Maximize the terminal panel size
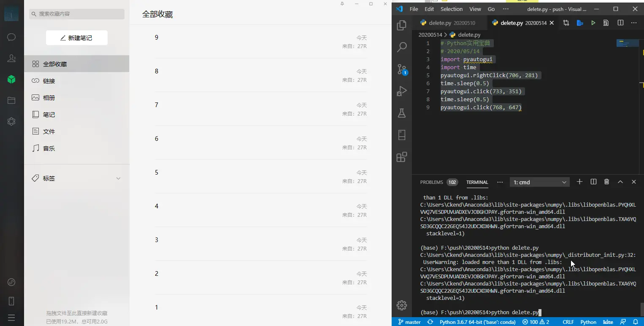Viewport: 644px width, 326px height. click(x=620, y=182)
